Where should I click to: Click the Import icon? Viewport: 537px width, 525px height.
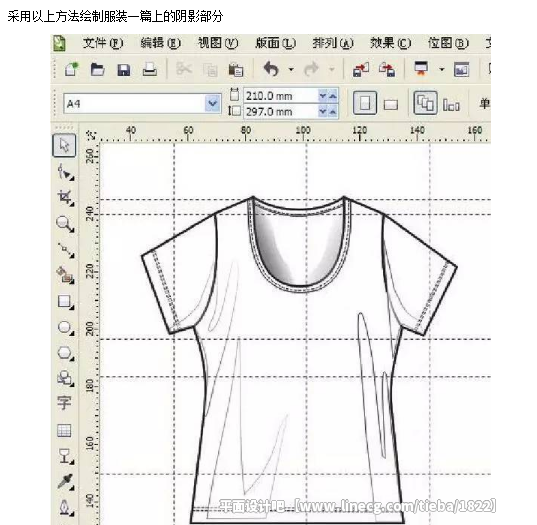(x=361, y=70)
